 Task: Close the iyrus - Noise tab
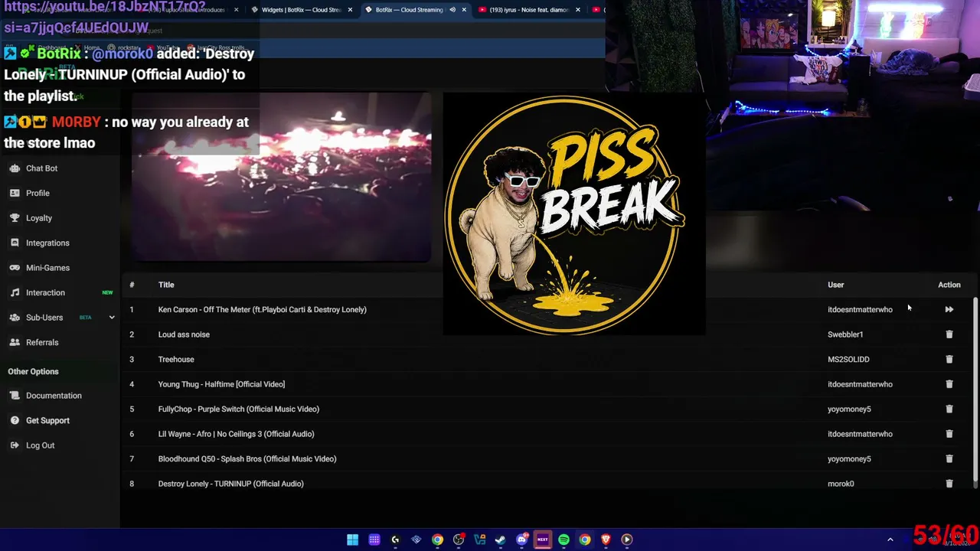pos(577,10)
